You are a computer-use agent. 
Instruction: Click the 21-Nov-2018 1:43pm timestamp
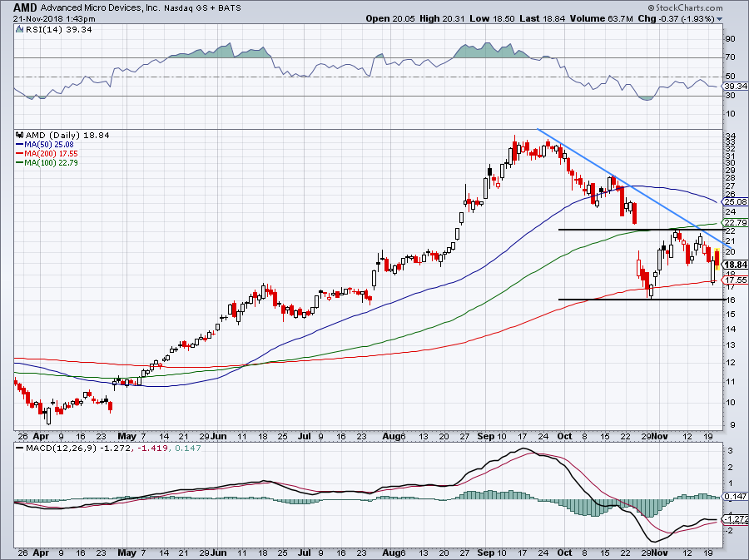(x=54, y=19)
